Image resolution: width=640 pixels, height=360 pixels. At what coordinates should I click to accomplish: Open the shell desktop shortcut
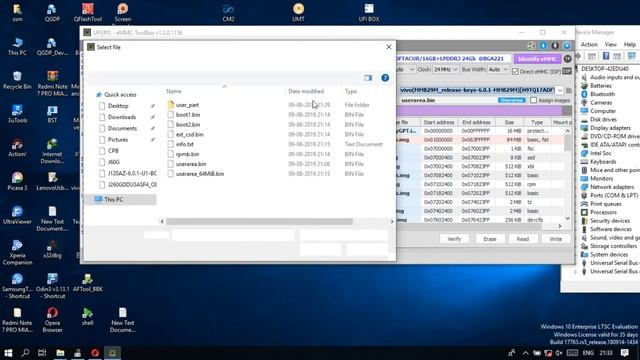88,316
